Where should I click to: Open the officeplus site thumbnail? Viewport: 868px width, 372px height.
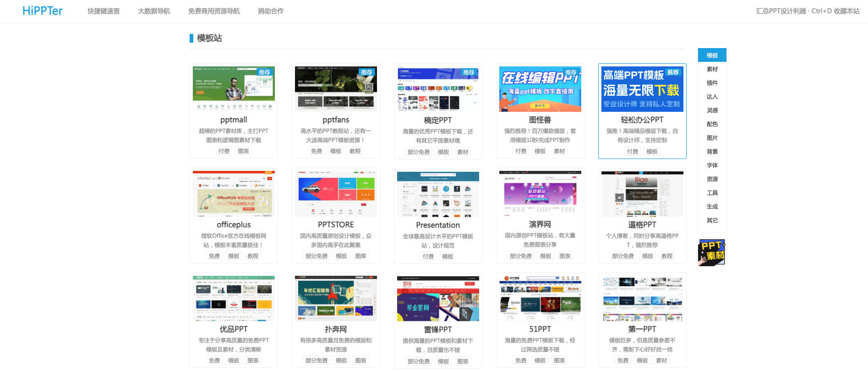point(234,194)
